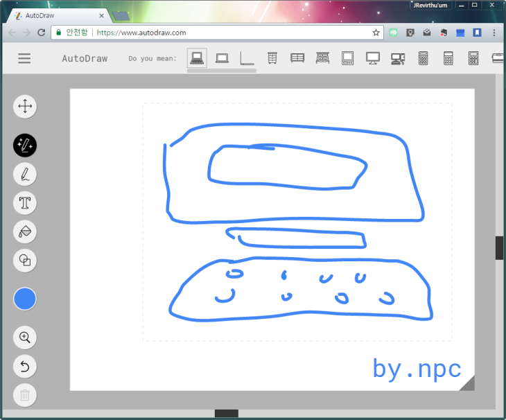Image resolution: width=506 pixels, height=420 pixels.
Task: Choose the side-view open laptop suggestion
Action: (247, 58)
